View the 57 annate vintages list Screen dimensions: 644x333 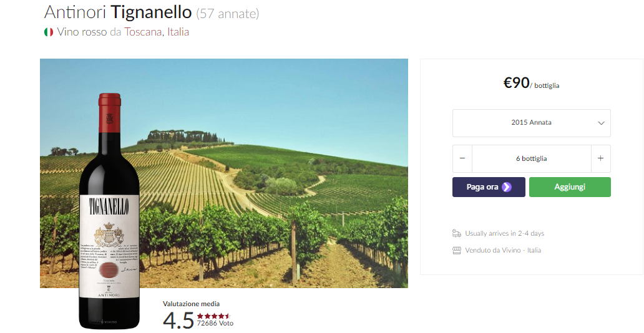coord(228,13)
